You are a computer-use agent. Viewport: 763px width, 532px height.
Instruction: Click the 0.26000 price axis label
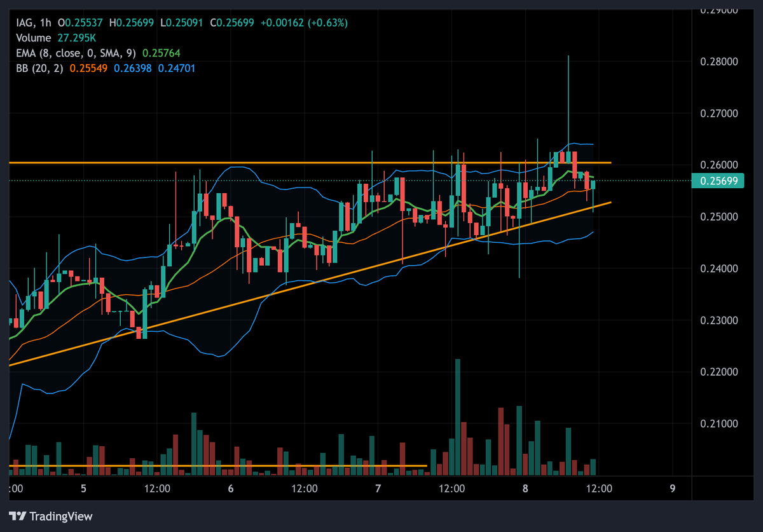tap(718, 165)
